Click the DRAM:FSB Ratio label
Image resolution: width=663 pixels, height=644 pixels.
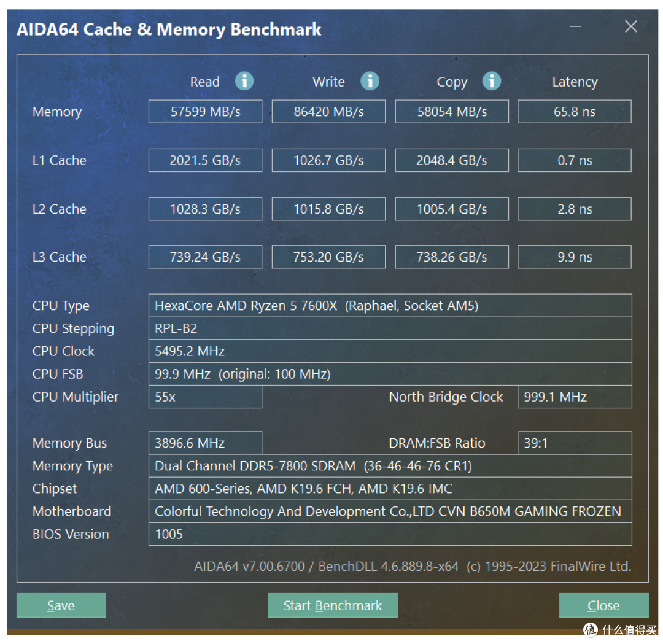437,443
